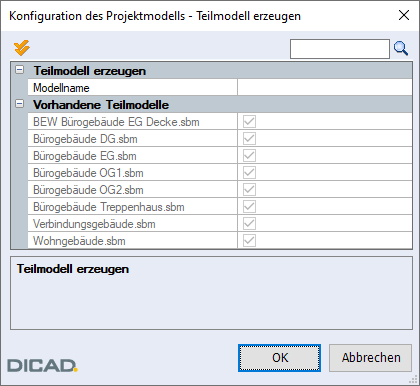The height and width of the screenshot is (386, 420).
Task: Toggle checkbox for Bürogebäude DG.sbm
Action: click(x=249, y=139)
